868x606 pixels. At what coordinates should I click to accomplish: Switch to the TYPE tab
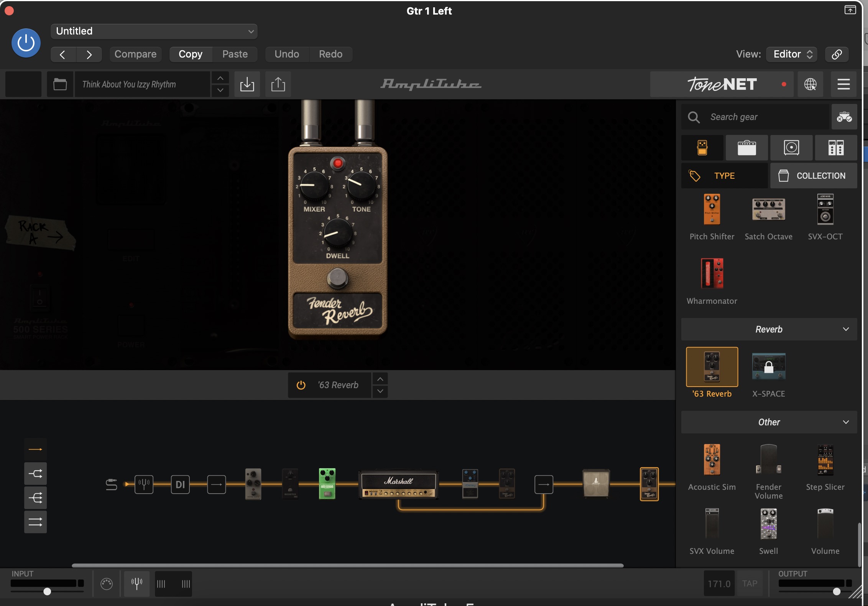tap(725, 176)
